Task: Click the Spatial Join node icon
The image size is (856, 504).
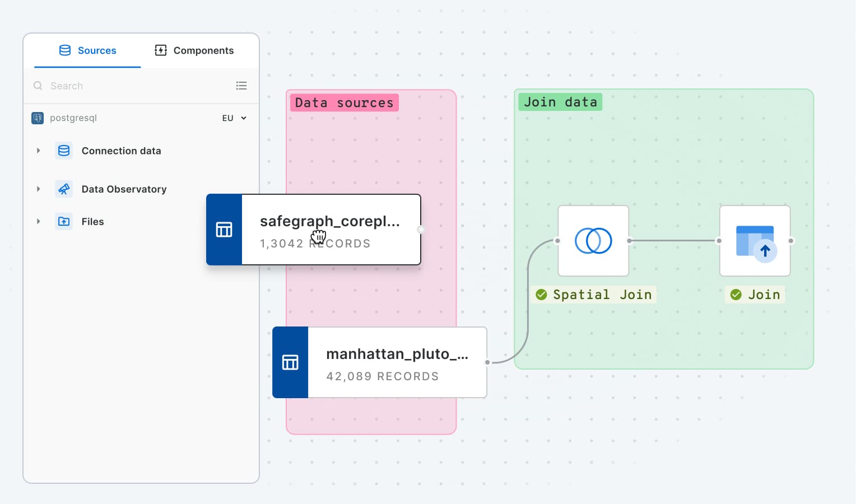Action: click(593, 241)
